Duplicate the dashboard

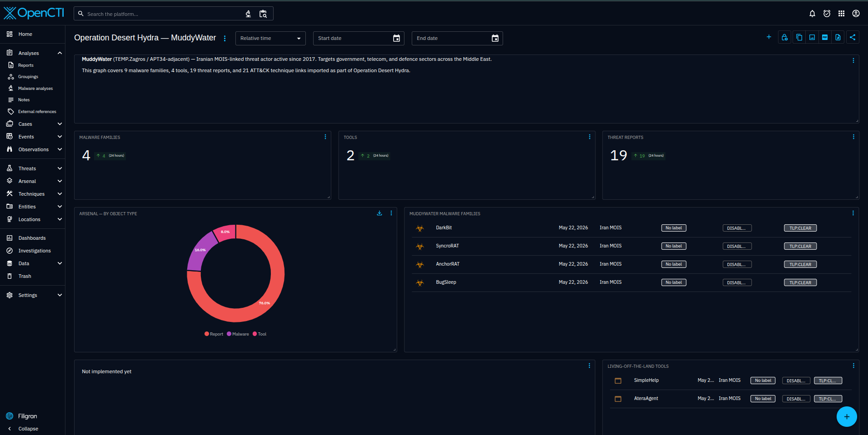coord(799,38)
